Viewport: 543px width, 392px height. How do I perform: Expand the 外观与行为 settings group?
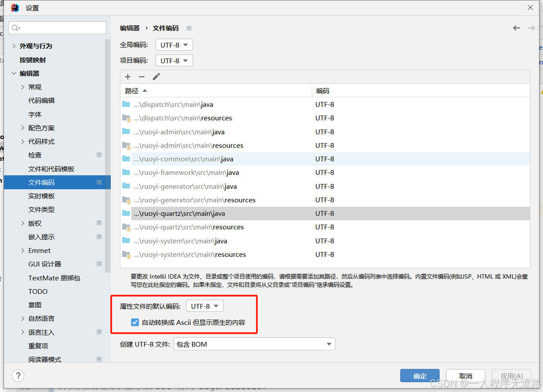pos(14,46)
